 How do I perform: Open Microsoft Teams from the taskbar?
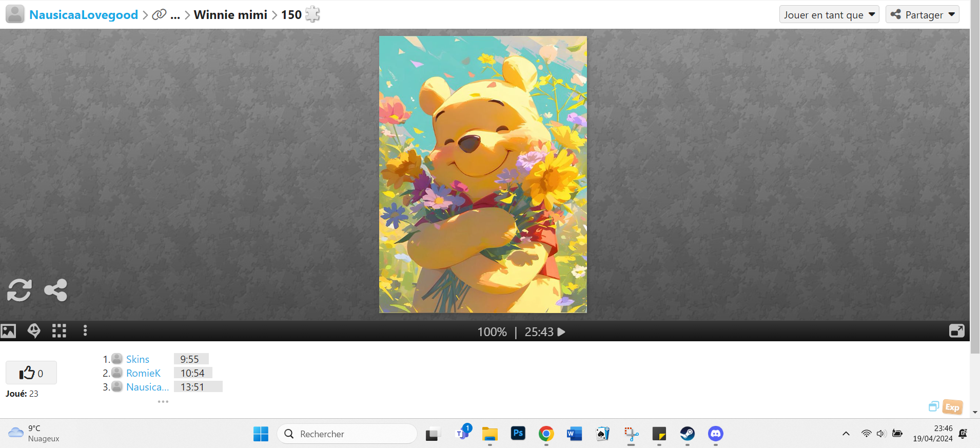point(462,434)
